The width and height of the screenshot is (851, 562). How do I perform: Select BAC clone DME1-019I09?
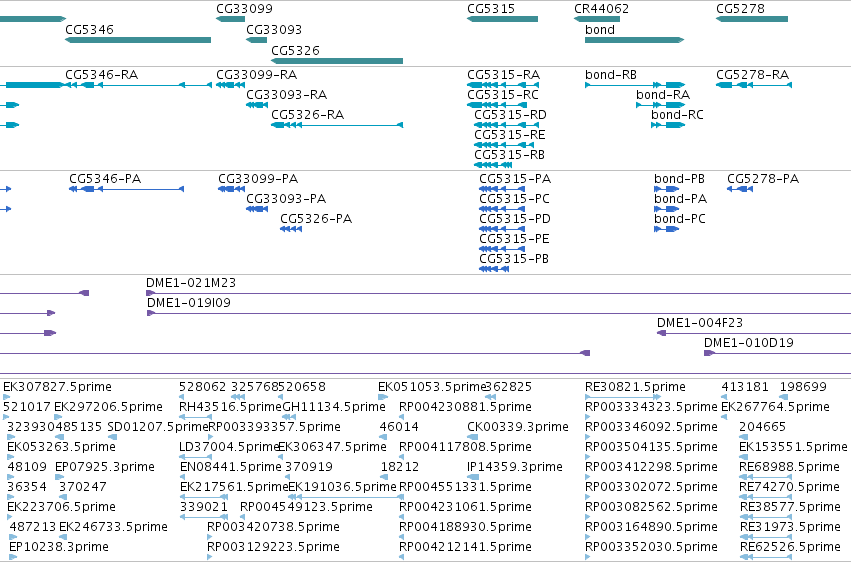pos(499,313)
